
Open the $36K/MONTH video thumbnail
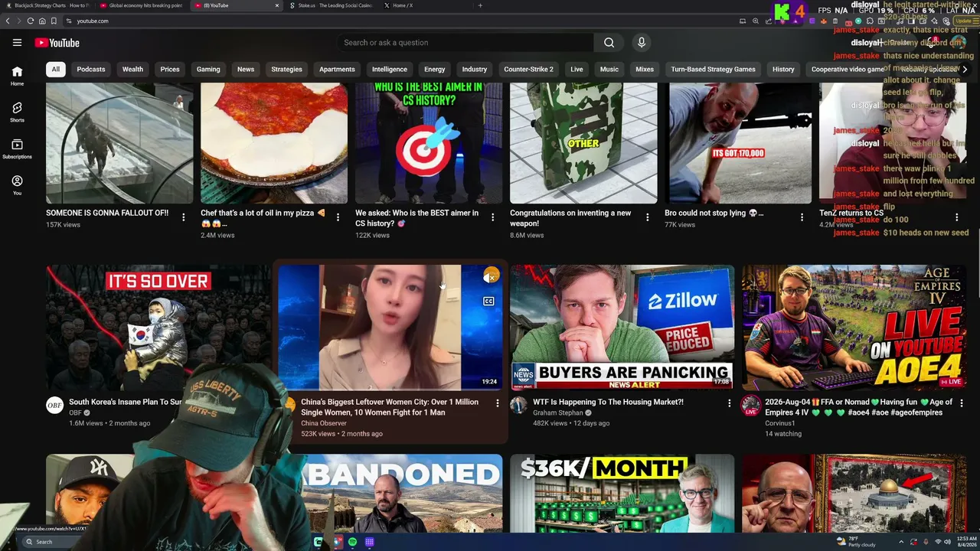point(622,494)
